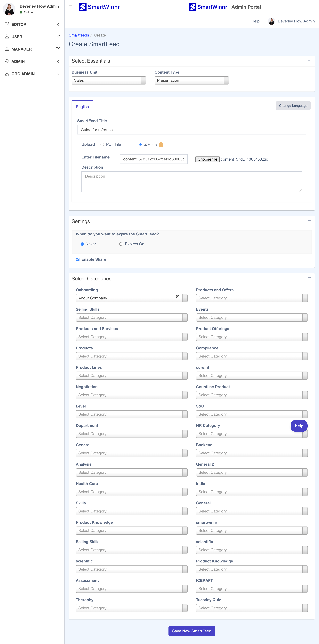This screenshot has width=319, height=644.
Task: Open the Compliance Select Category dropdown
Action: (251, 356)
